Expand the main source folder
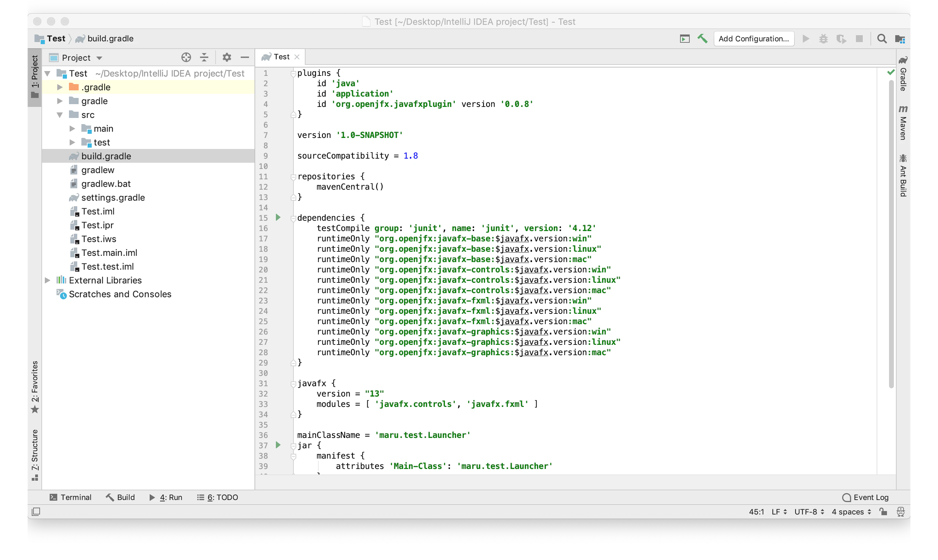 click(x=72, y=129)
